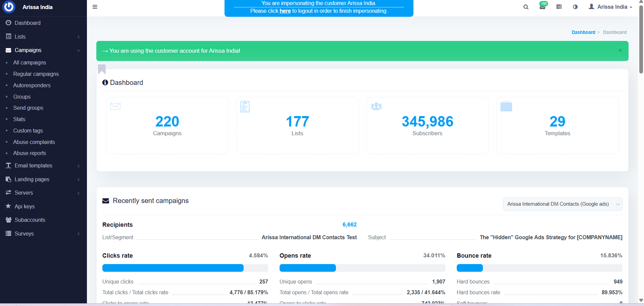Toggle dark mode contrast icon
The image size is (644, 306).
[575, 7]
